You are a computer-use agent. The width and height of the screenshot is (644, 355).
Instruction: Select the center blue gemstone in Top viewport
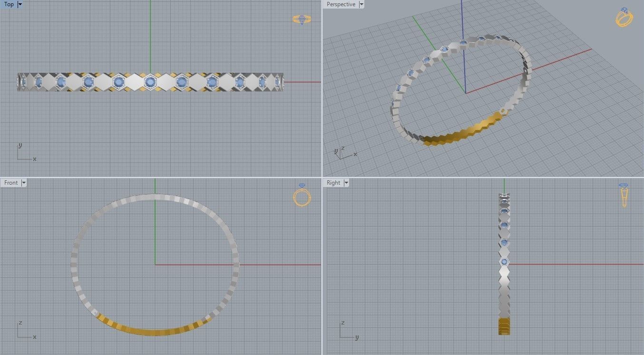[150, 82]
